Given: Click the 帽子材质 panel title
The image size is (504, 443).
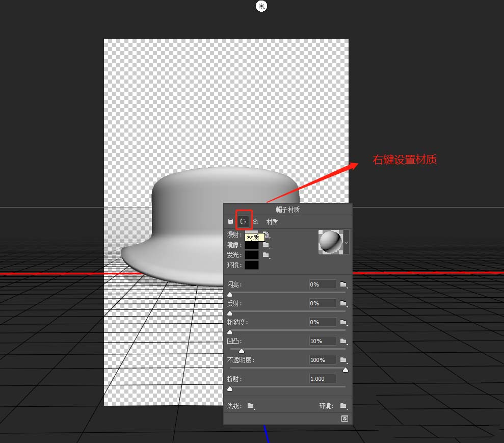Looking at the screenshot, I should (288, 210).
